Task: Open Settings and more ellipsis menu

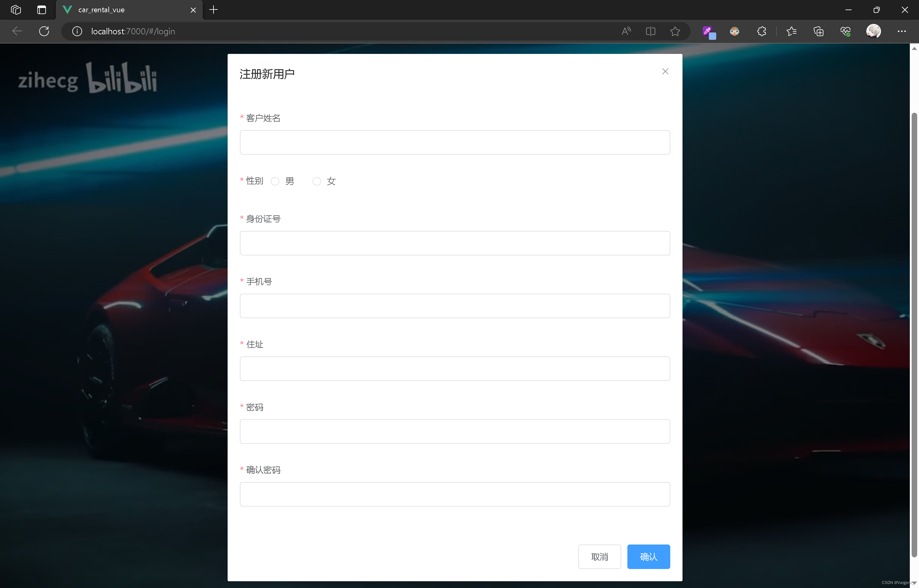Action: (902, 31)
